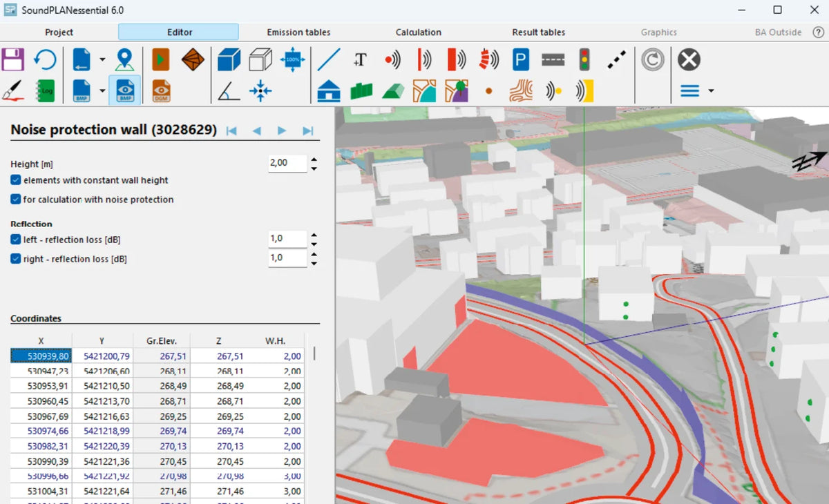This screenshot has height=504, width=829.
Task: Toggle the BMP eye bitmap visibility icon
Action: pyautogui.click(x=125, y=90)
